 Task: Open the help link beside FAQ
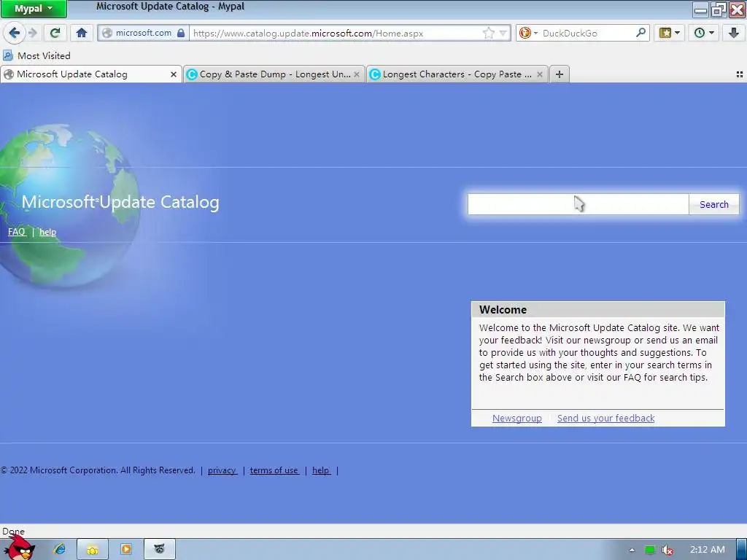47,232
